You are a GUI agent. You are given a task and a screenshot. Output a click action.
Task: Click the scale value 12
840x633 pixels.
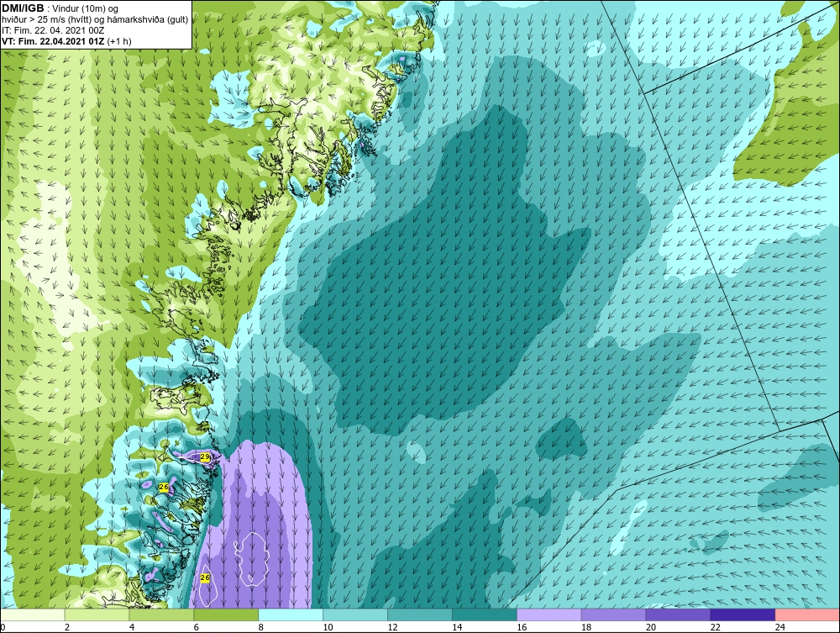392,627
